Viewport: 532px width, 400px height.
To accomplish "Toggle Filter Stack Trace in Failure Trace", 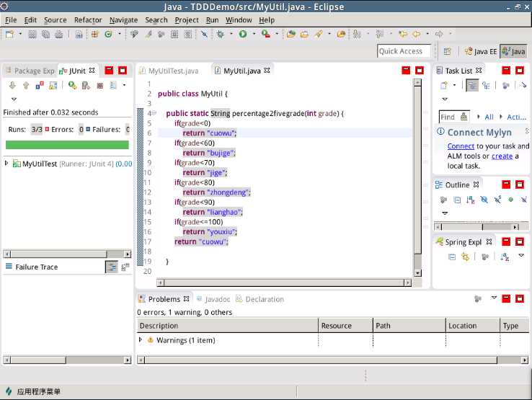I will [112, 267].
